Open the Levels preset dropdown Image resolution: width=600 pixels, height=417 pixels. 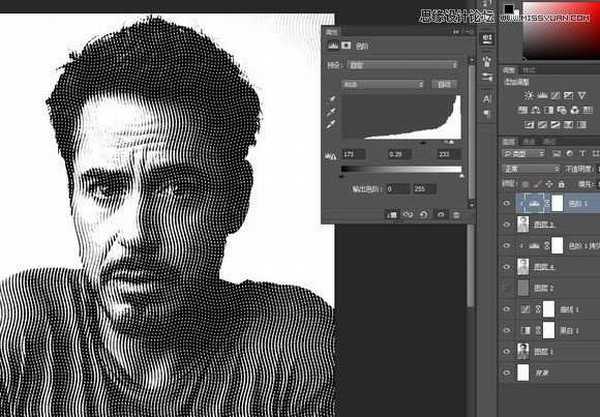(400, 65)
